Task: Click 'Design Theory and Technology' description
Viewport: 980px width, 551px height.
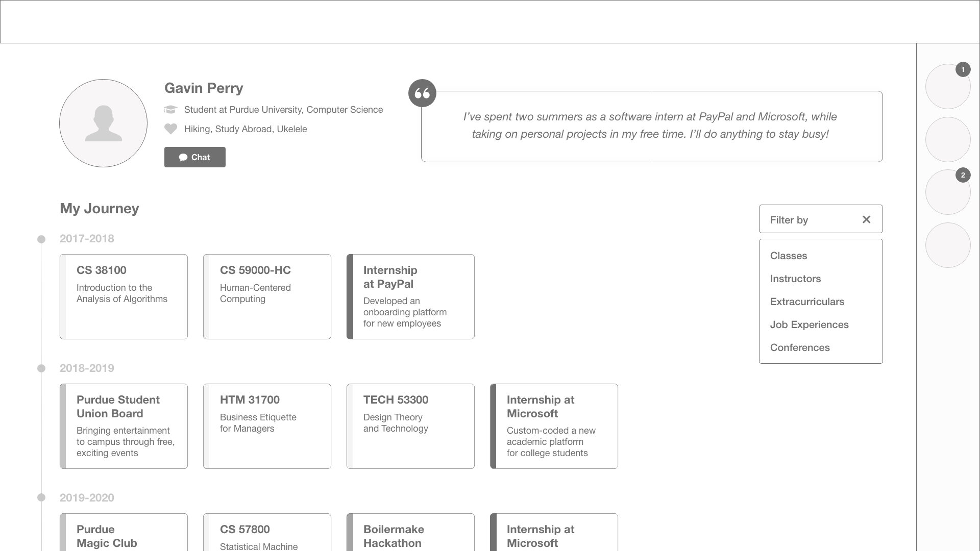Action: 396,423
